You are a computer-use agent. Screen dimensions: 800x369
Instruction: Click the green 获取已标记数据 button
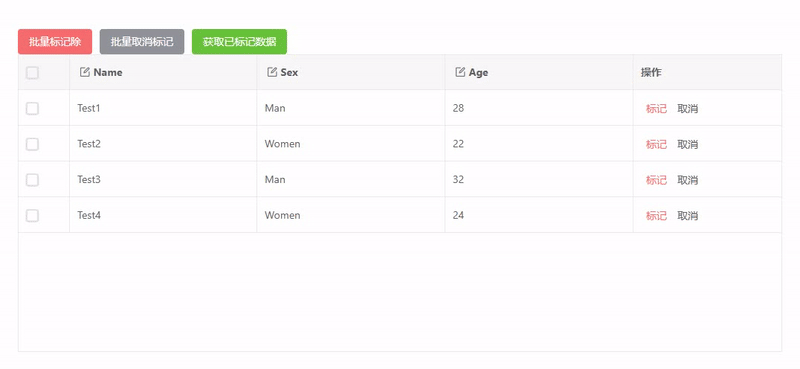[x=239, y=41]
